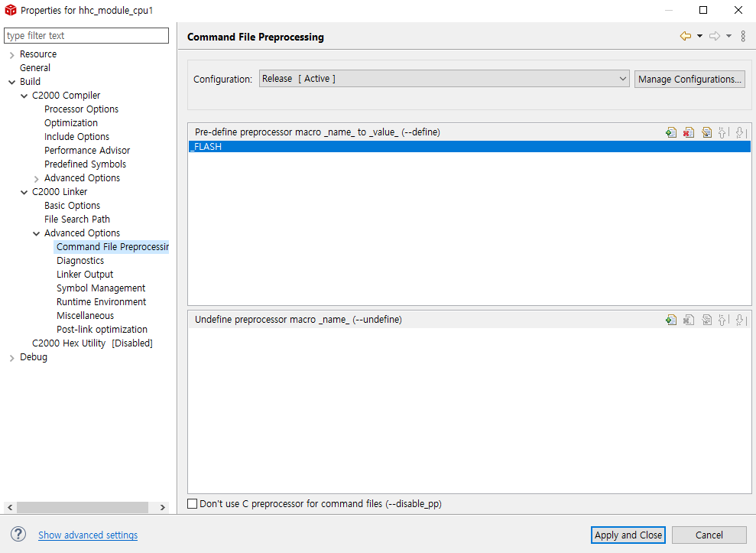
Task: Edit button in the --undefine list toolbar
Action: point(706,320)
